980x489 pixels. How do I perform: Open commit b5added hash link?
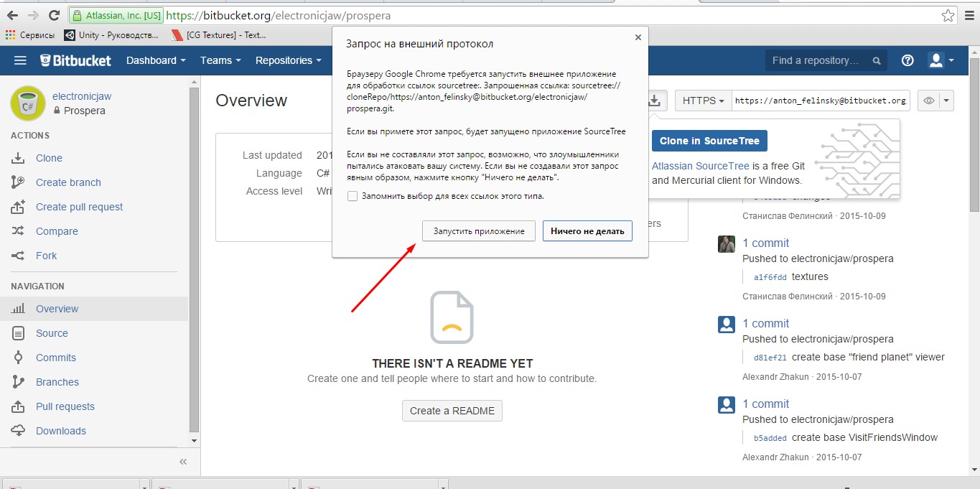[x=770, y=438]
